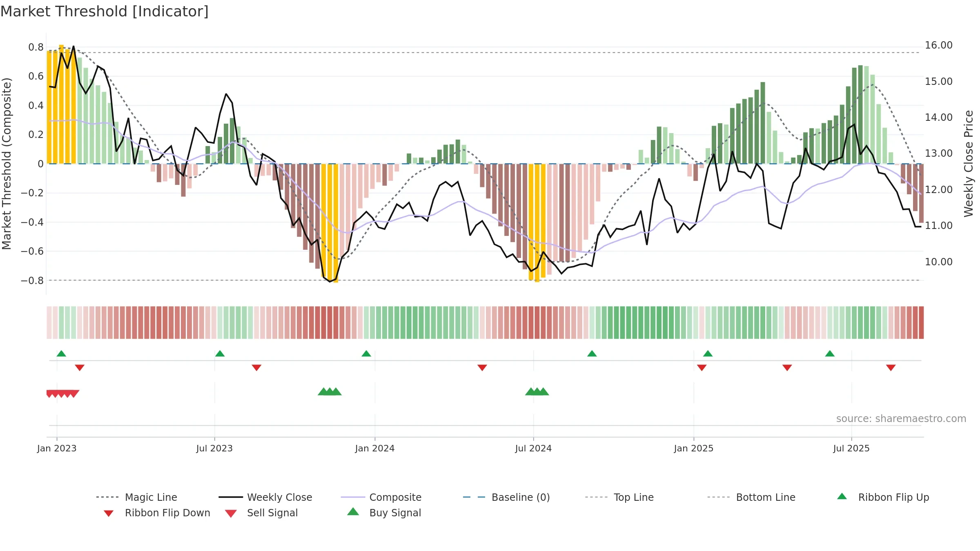The width and height of the screenshot is (980, 551).
Task: Click the 0.8 composite axis label
Action: click(36, 47)
